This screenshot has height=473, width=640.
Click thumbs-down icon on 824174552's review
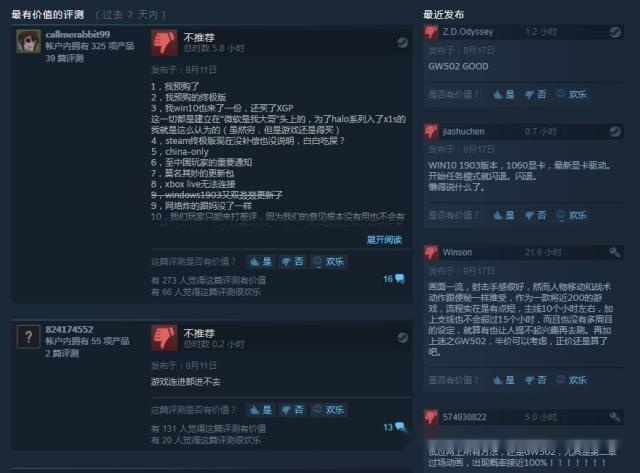(164, 338)
